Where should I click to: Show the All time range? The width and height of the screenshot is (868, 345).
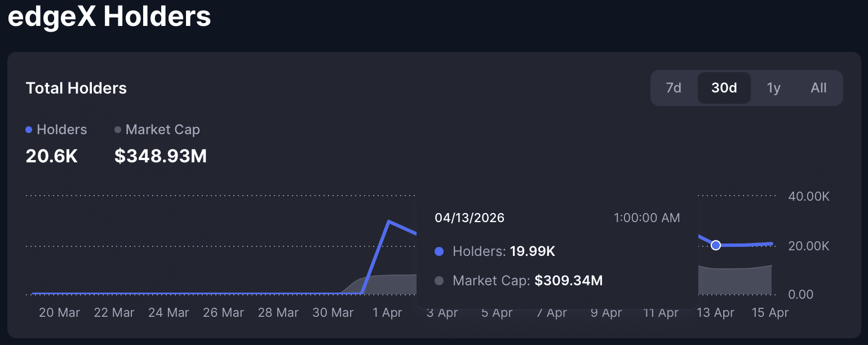[x=818, y=88]
